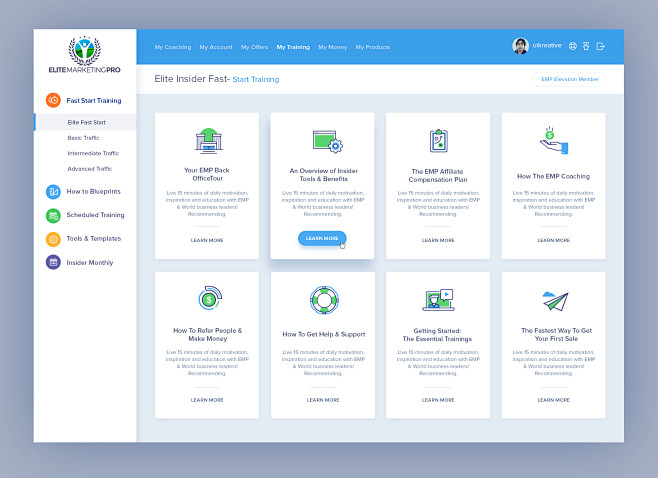Click the icon right of the globe
This screenshot has height=478, width=658.
pyautogui.click(x=586, y=46)
